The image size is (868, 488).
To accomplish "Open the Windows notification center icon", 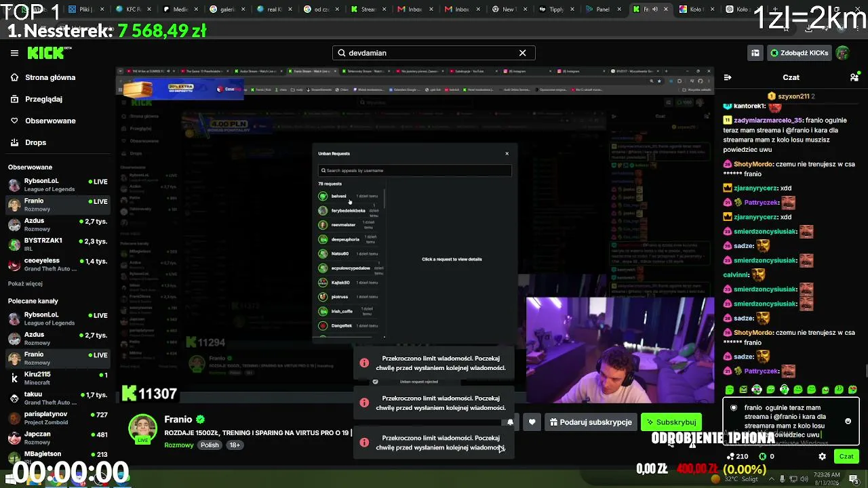I will [854, 479].
